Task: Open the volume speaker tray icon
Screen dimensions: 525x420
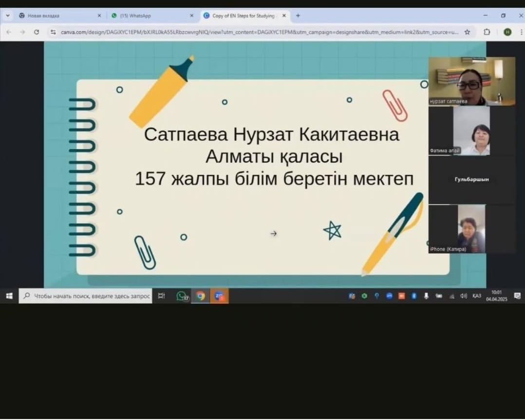Action: click(464, 296)
